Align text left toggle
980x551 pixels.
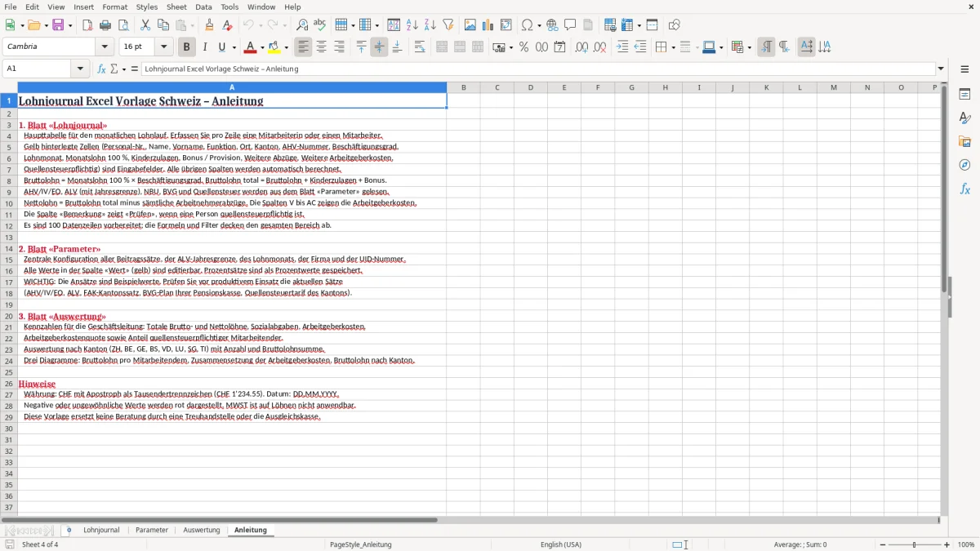[304, 47]
